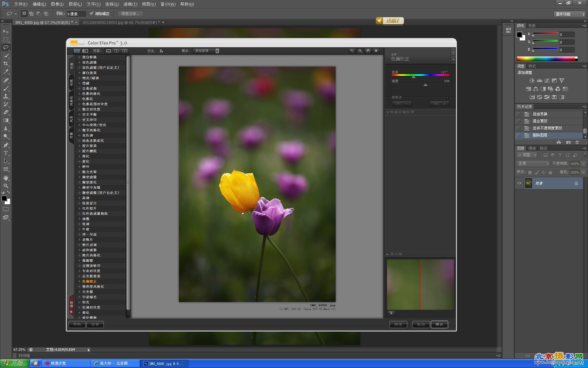Open the 滤镜 menu
The width and height of the screenshot is (588, 368).
tap(130, 4)
